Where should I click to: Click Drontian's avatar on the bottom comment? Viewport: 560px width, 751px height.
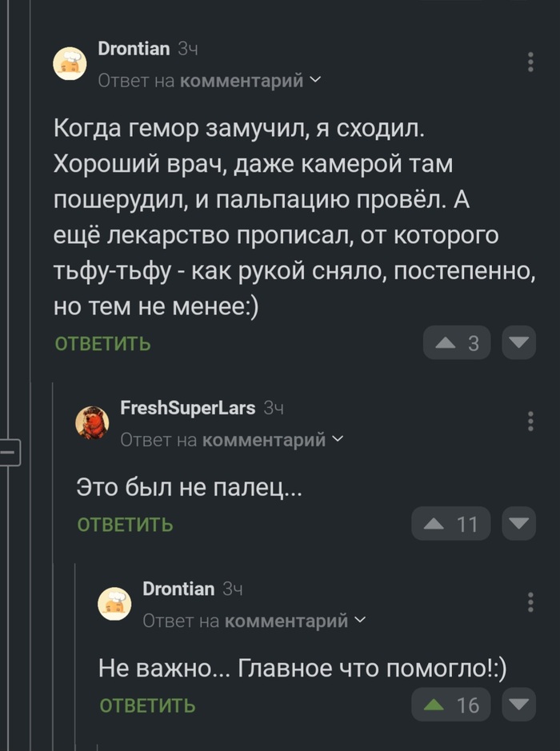pyautogui.click(x=115, y=603)
